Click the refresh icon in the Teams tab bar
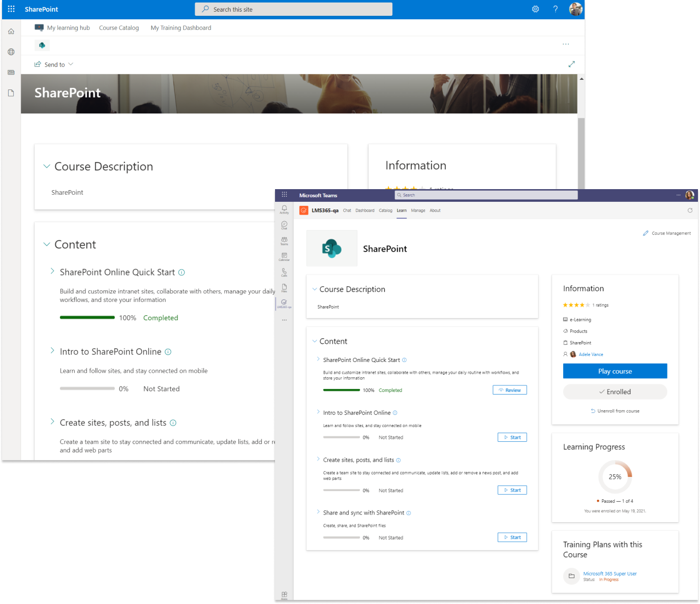This screenshot has height=604, width=700. (x=690, y=210)
